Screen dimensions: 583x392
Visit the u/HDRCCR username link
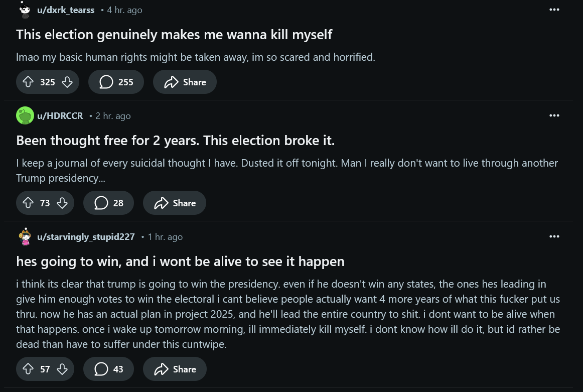coord(60,115)
